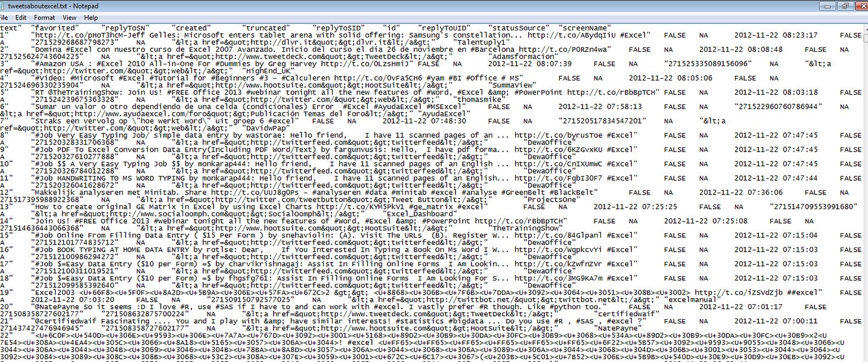Open the Edit menu
This screenshot has height=362, width=868.
click(21, 18)
